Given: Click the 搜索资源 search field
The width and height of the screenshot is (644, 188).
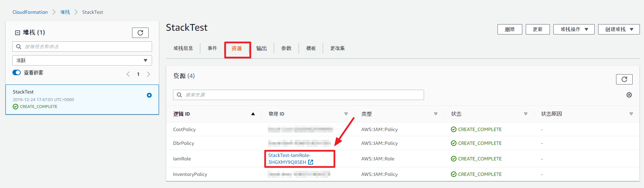Looking at the screenshot, I should (298, 95).
